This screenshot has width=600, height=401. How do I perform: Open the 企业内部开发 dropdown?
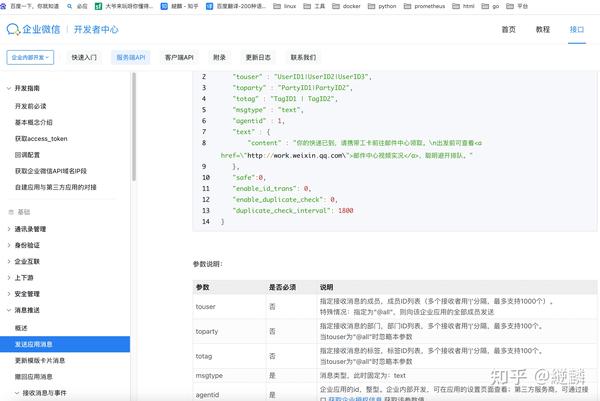click(30, 57)
